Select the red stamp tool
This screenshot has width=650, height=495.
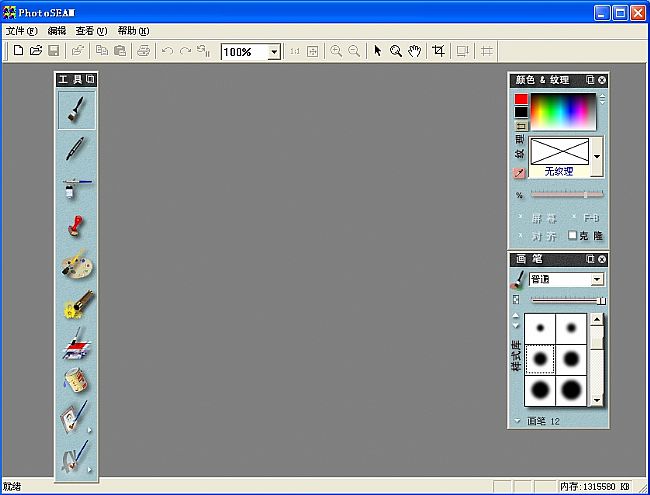75,226
